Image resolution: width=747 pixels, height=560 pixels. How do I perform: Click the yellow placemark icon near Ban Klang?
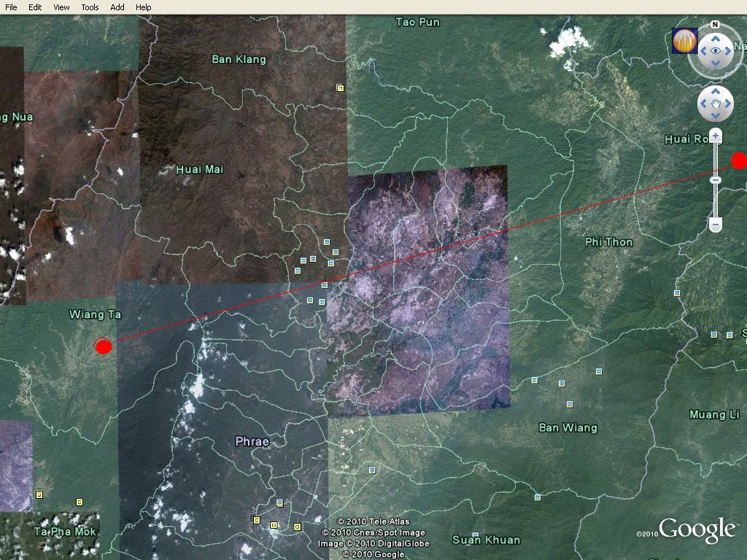click(x=340, y=88)
